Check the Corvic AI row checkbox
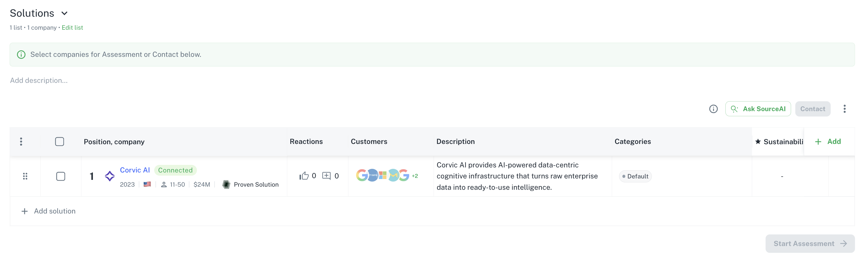The height and width of the screenshot is (263, 868). tap(61, 176)
